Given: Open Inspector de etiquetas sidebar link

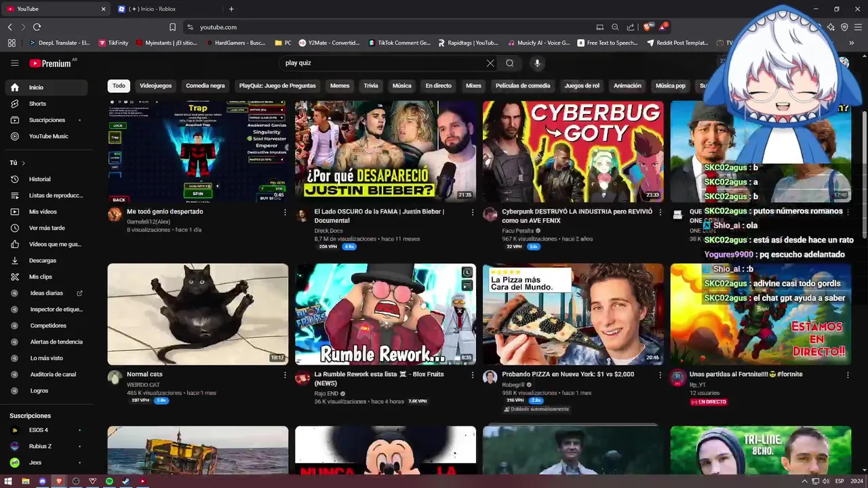Looking at the screenshot, I should (47, 309).
